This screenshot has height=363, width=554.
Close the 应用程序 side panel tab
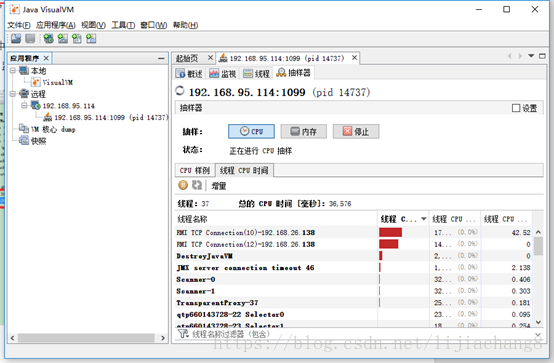46,58
